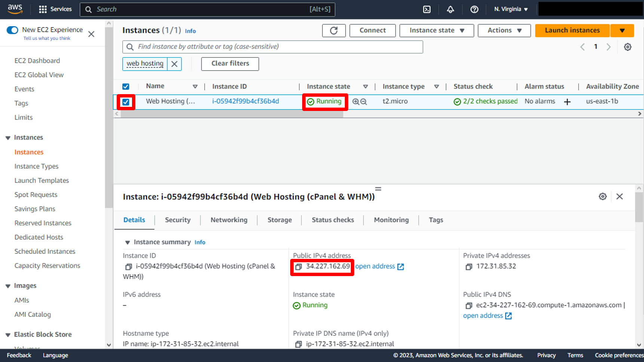Copy the public IPv4 DNS name
The image size is (644, 362).
[469, 306]
